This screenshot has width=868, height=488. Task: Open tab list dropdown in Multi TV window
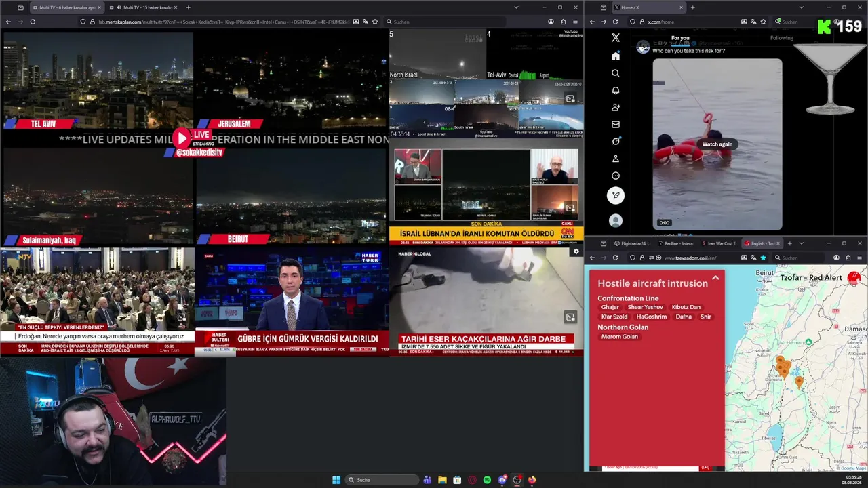(x=516, y=7)
